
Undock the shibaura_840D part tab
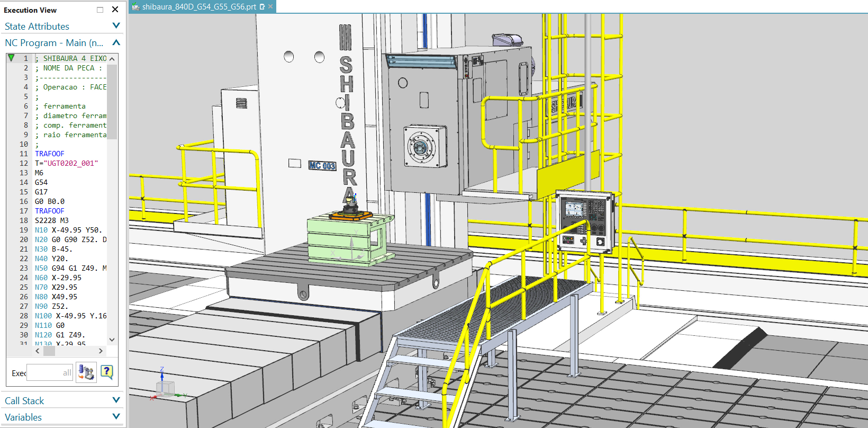[x=262, y=7]
